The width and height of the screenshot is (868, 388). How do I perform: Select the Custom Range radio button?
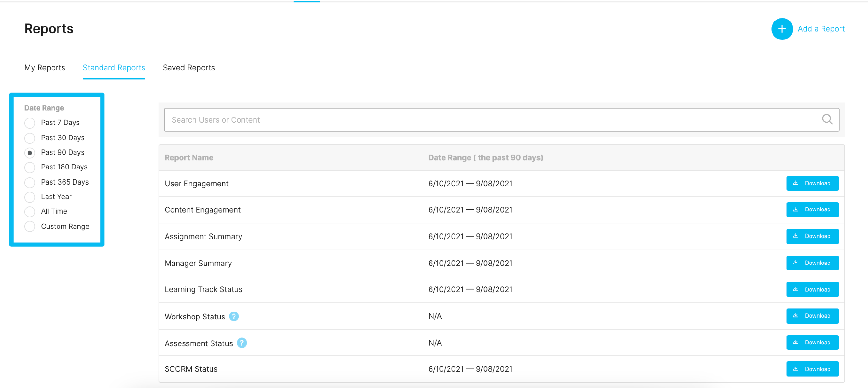[30, 226]
